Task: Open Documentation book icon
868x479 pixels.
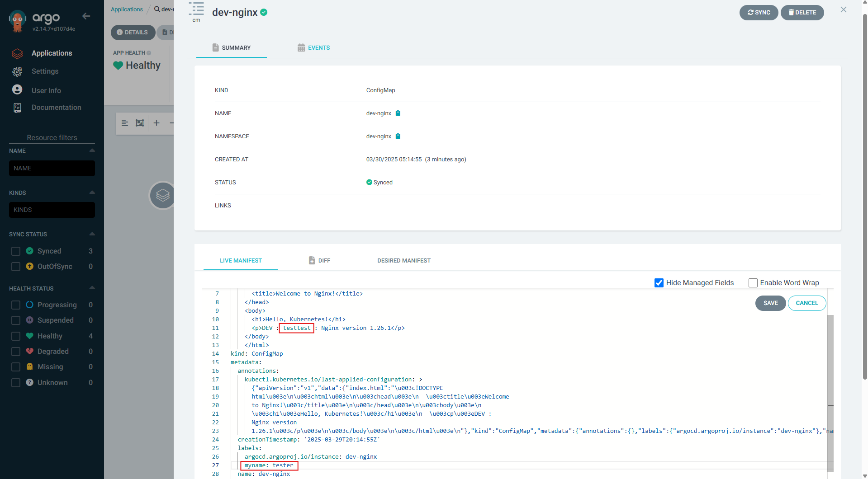Action: point(17,108)
